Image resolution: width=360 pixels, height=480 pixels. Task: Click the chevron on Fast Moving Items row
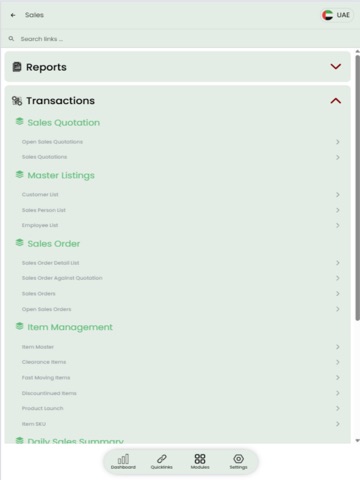[338, 378]
